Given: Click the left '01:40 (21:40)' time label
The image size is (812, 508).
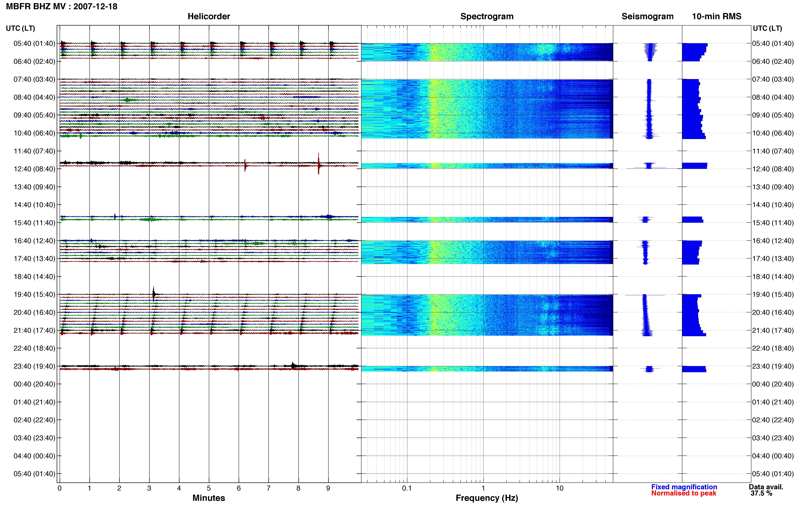Looking at the screenshot, I should click(x=34, y=402).
